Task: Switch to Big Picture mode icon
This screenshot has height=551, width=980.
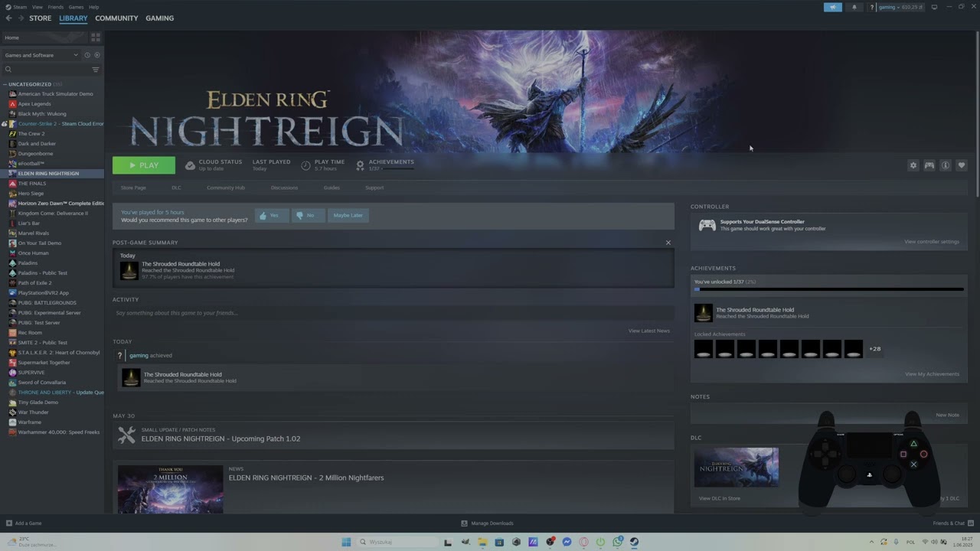Action: coord(936,7)
